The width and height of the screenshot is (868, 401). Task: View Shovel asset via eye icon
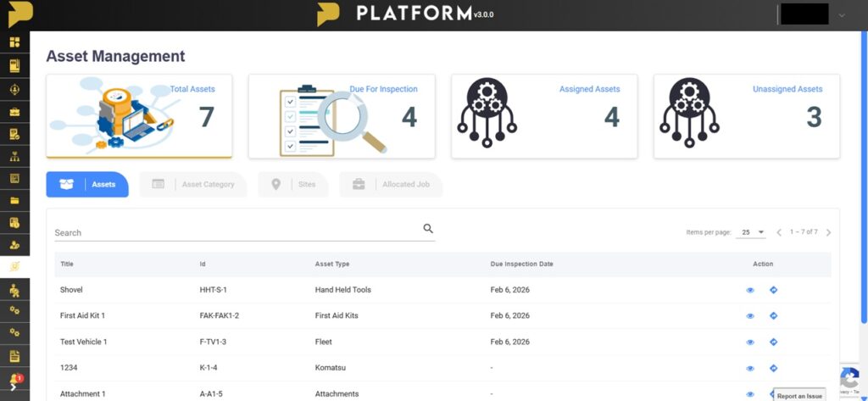tap(750, 290)
